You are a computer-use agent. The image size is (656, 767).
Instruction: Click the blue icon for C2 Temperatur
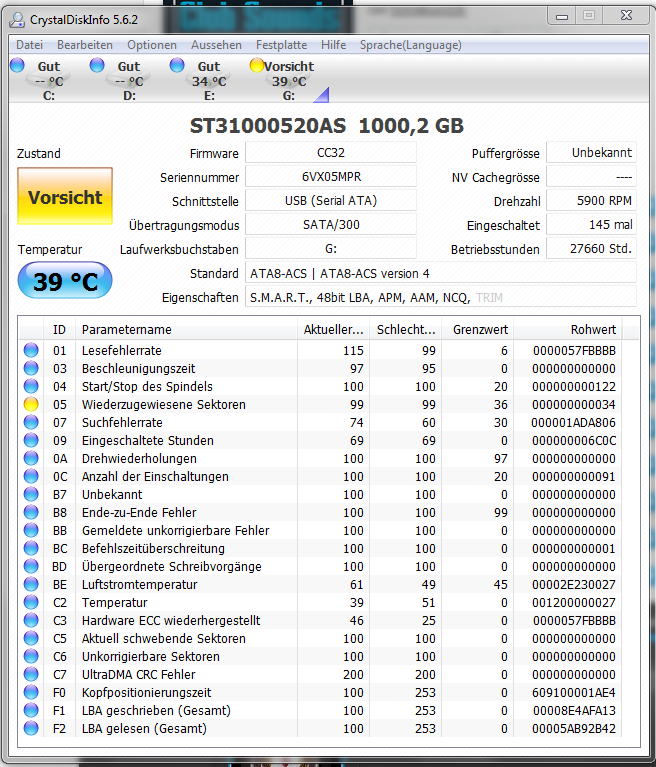pos(31,602)
